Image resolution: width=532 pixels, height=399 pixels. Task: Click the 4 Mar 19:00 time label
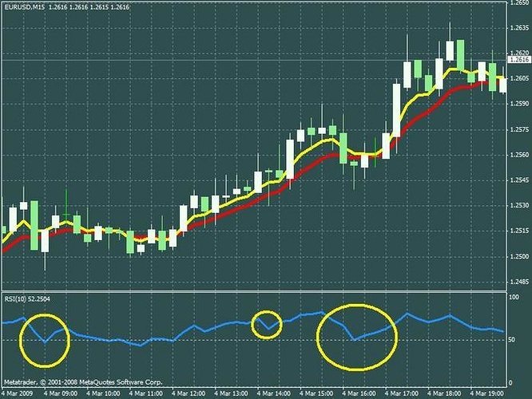point(487,393)
